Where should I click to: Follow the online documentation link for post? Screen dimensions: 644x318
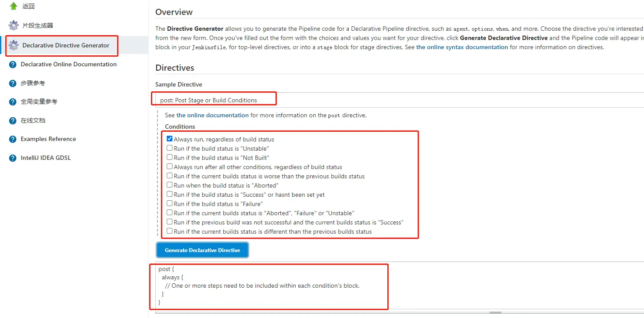(212, 115)
